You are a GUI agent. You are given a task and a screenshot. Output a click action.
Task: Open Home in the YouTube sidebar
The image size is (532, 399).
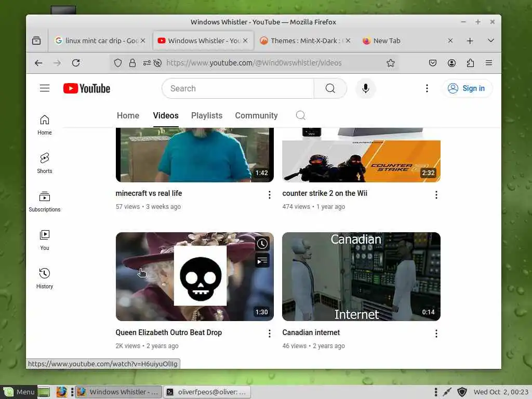coord(45,125)
